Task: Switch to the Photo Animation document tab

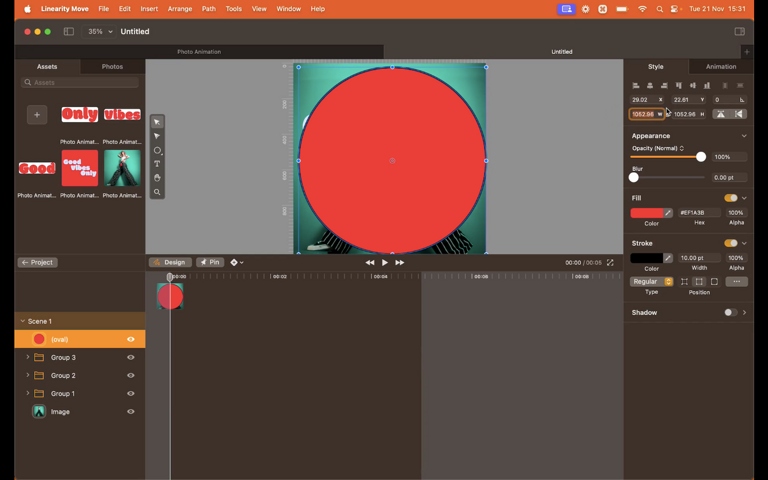Action: pyautogui.click(x=199, y=51)
